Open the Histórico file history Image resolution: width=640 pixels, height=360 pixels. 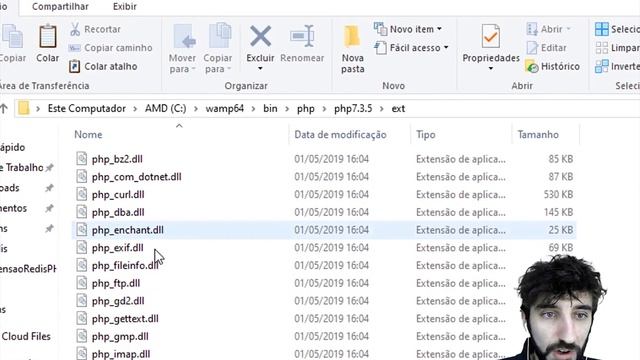point(553,66)
